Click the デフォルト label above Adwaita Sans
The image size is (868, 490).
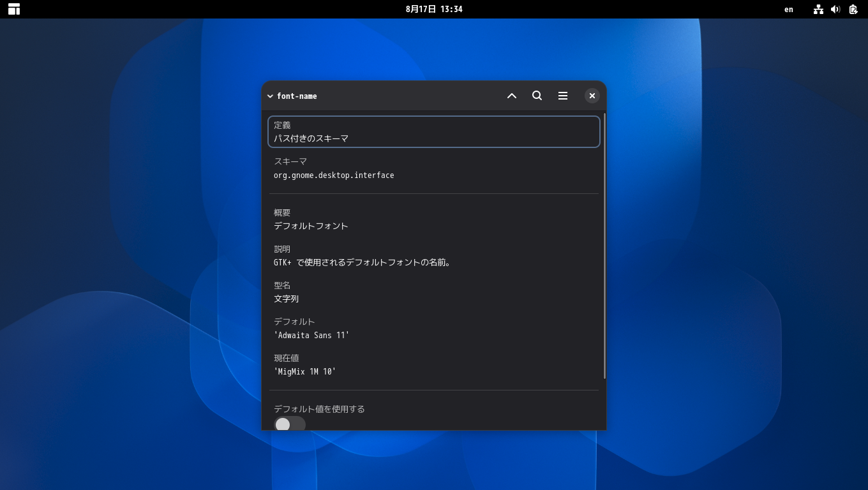point(294,322)
